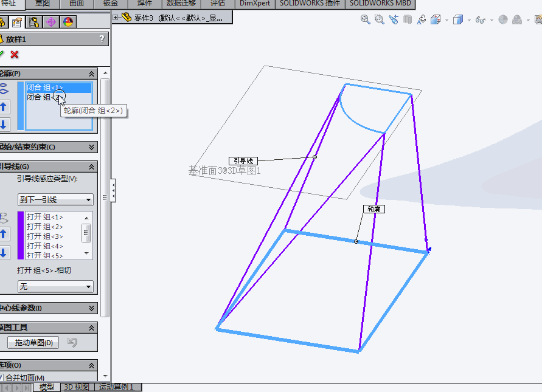Switch to SOLIDWORKS 插件 tab
542x392 pixels.
310,4
